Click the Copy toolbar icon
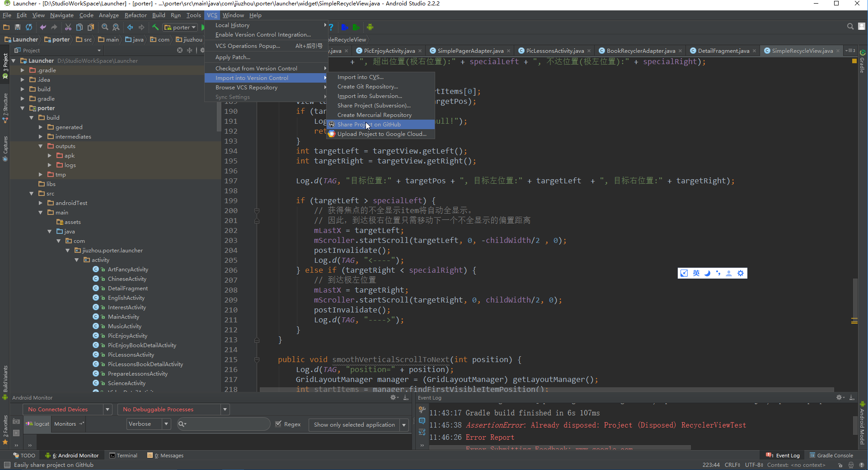 pos(80,27)
